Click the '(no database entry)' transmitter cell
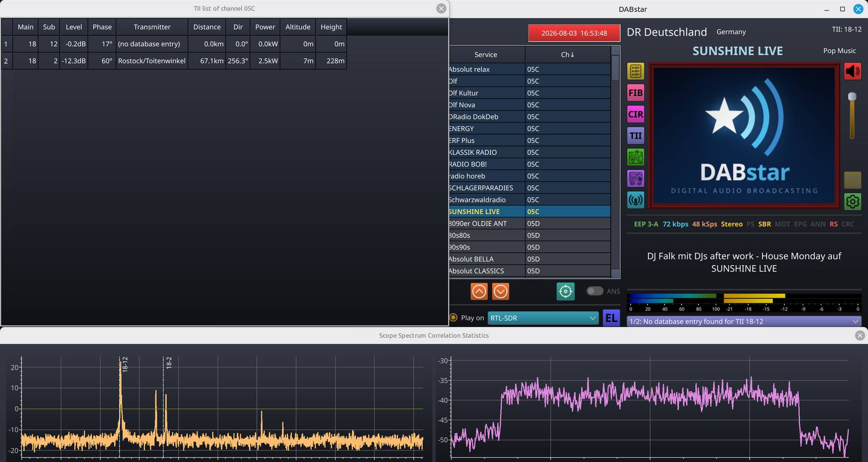The height and width of the screenshot is (462, 868). click(x=152, y=44)
